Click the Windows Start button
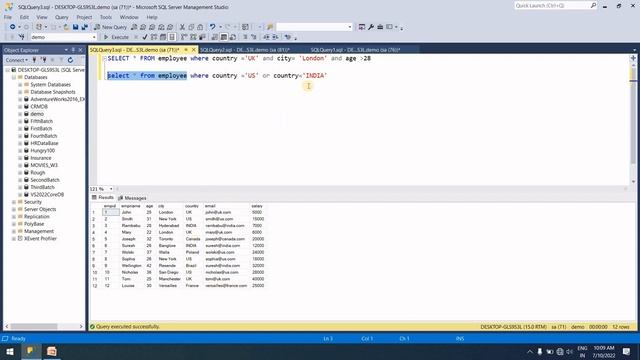The image size is (640, 360). click(10, 351)
